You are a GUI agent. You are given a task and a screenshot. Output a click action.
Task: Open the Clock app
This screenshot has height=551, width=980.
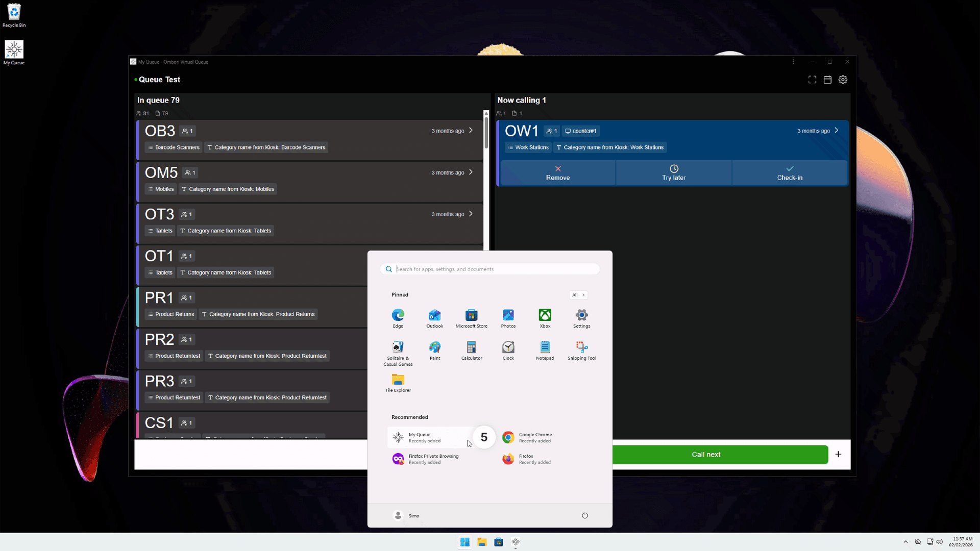(x=508, y=350)
